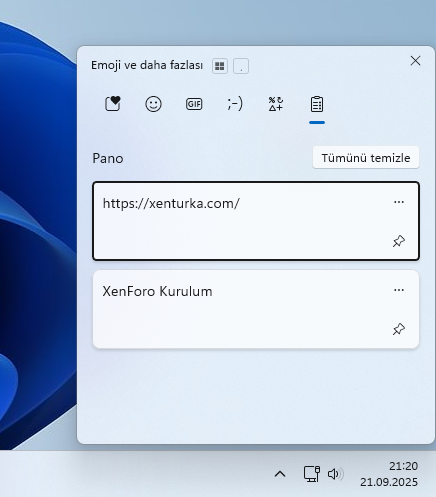Viewport: 436px width, 497px height.
Task: Open the recently used tab with heart icon
Action: click(x=113, y=104)
